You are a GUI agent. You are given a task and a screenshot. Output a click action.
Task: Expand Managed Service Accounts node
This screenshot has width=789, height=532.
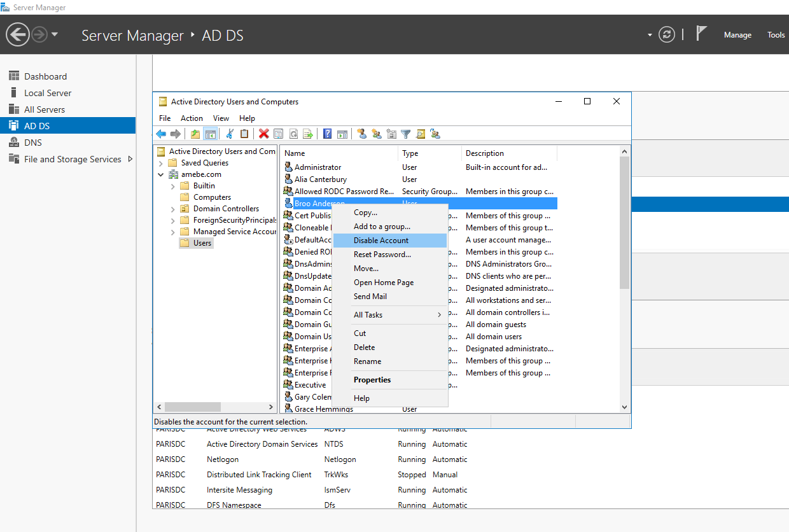click(x=173, y=232)
